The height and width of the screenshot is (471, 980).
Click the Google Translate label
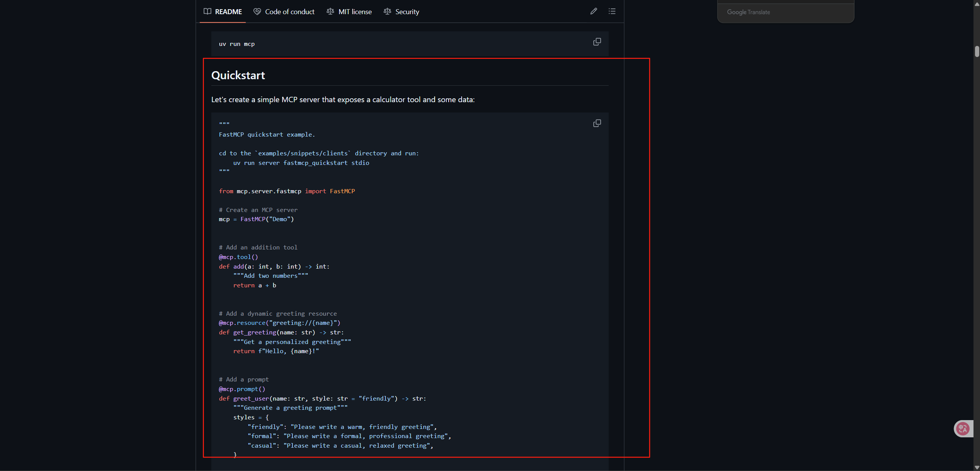pos(748,12)
